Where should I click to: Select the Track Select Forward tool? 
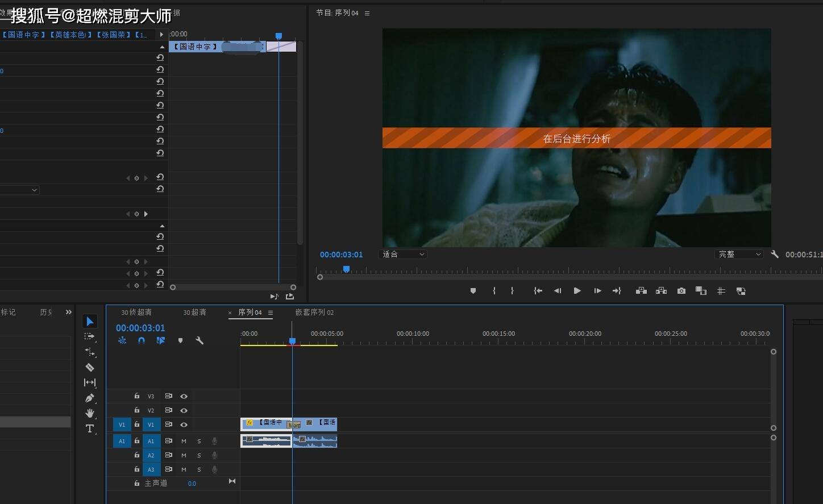[x=90, y=336]
